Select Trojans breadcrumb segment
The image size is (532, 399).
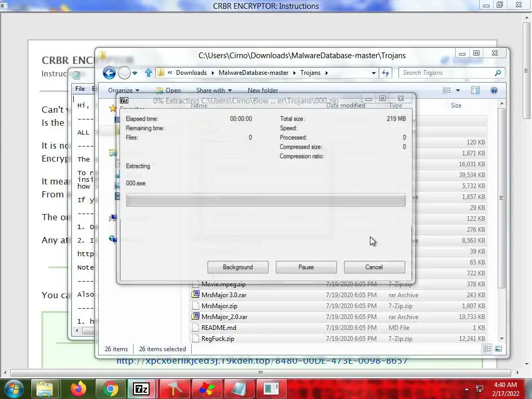pyautogui.click(x=310, y=73)
